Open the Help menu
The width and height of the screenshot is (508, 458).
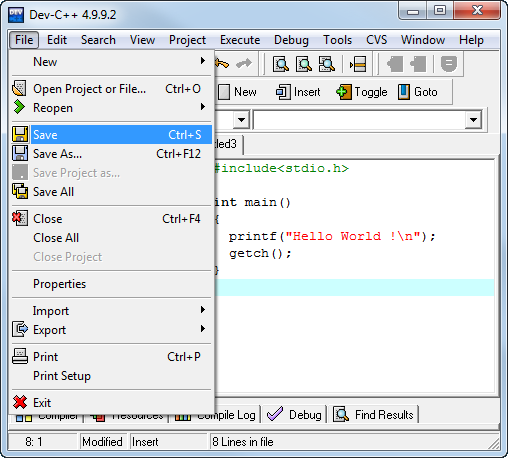(x=471, y=40)
